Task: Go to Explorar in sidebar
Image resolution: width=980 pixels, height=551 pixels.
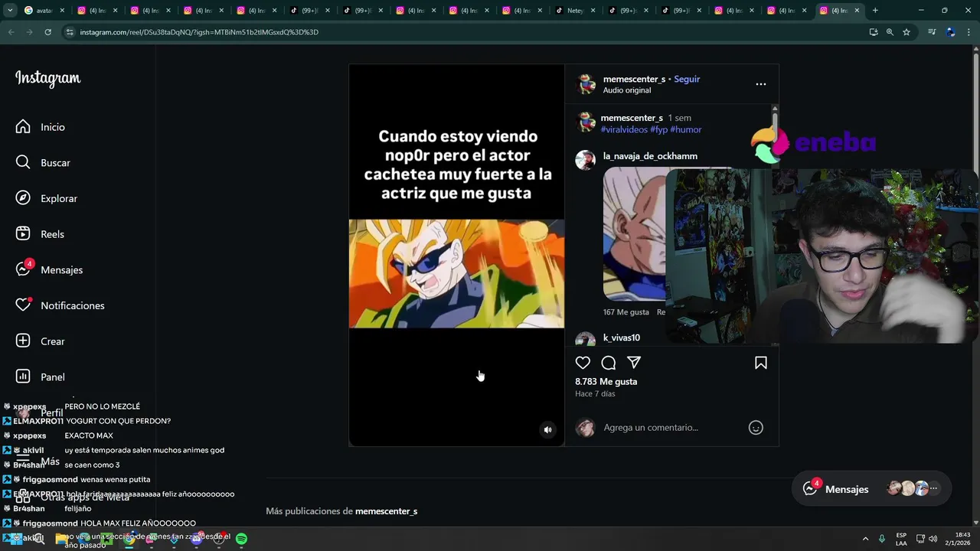Action: point(46,198)
